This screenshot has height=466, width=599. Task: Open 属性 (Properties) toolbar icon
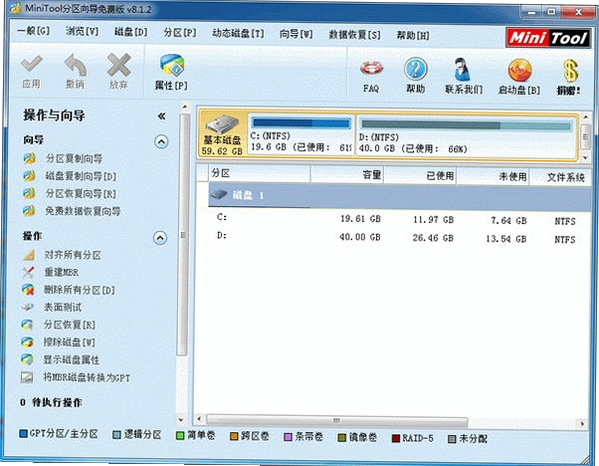[172, 65]
